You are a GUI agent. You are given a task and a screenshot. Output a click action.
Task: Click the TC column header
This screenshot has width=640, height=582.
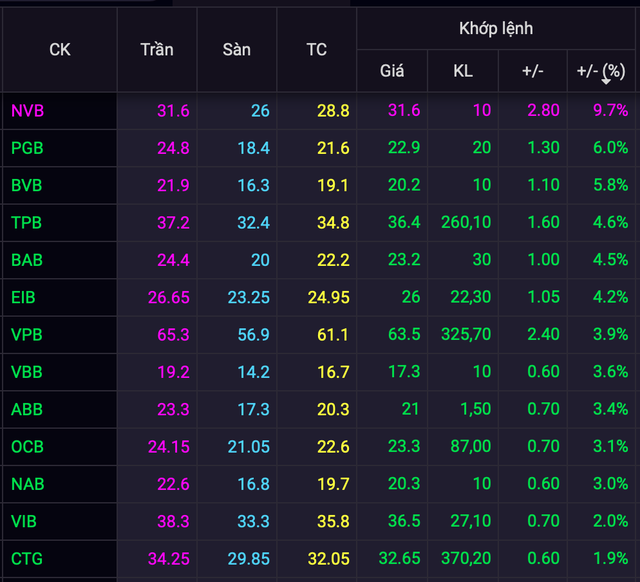tap(316, 49)
